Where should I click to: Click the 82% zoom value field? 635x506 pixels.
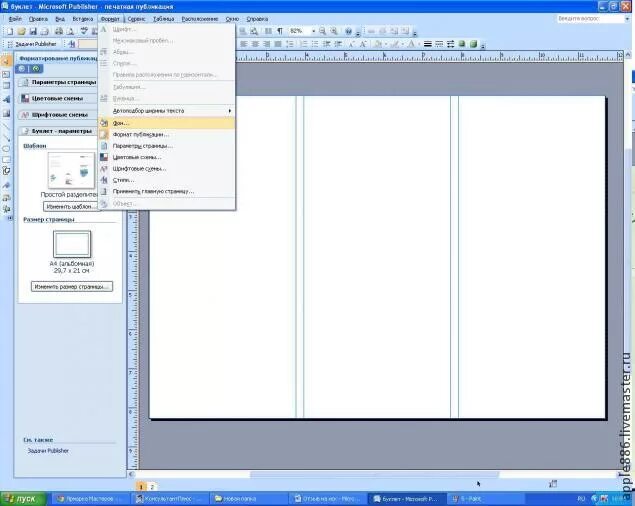[x=298, y=31]
